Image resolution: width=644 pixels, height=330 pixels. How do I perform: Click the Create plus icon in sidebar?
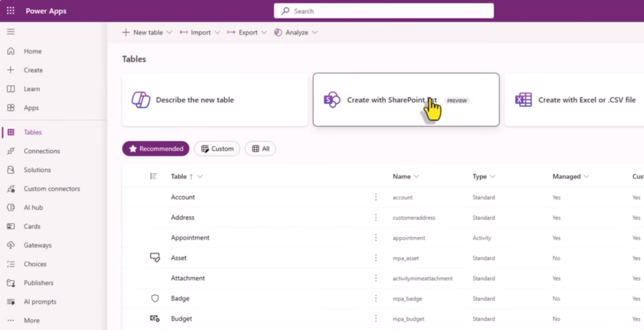11,70
